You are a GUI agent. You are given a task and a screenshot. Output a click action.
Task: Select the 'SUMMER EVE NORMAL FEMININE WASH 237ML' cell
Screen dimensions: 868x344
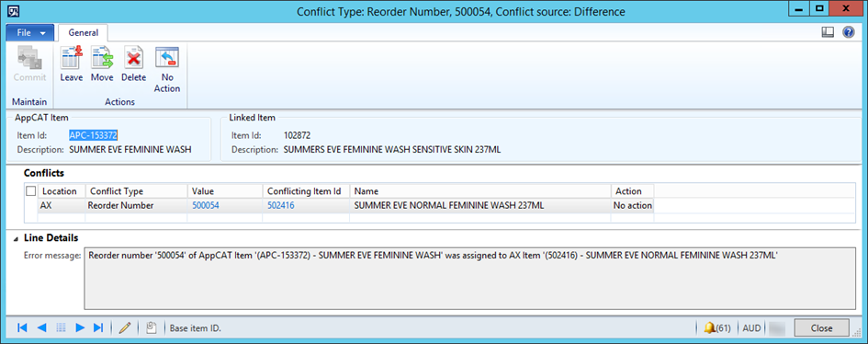pos(480,205)
